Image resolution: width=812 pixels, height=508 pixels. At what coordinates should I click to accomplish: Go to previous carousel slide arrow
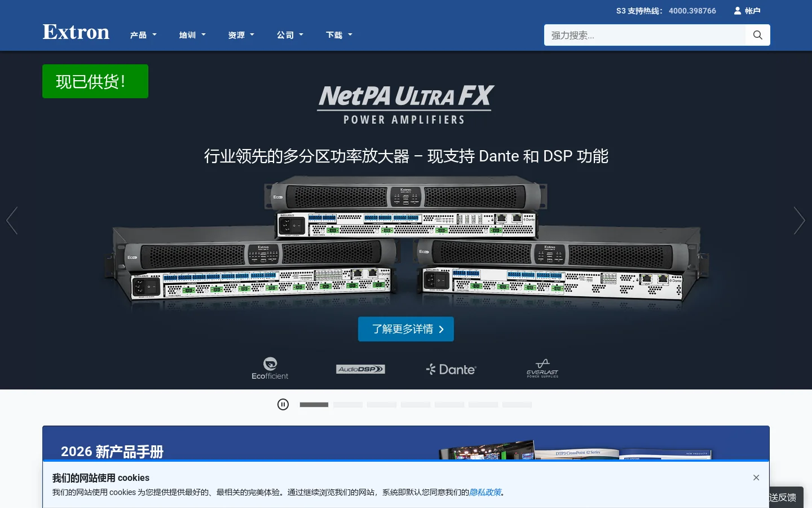coord(12,220)
